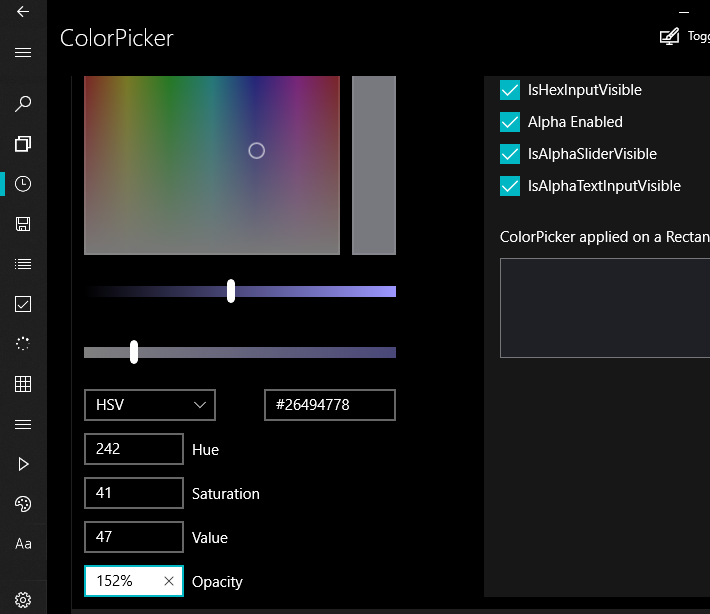Expand the HSV color model dropdown

point(150,405)
